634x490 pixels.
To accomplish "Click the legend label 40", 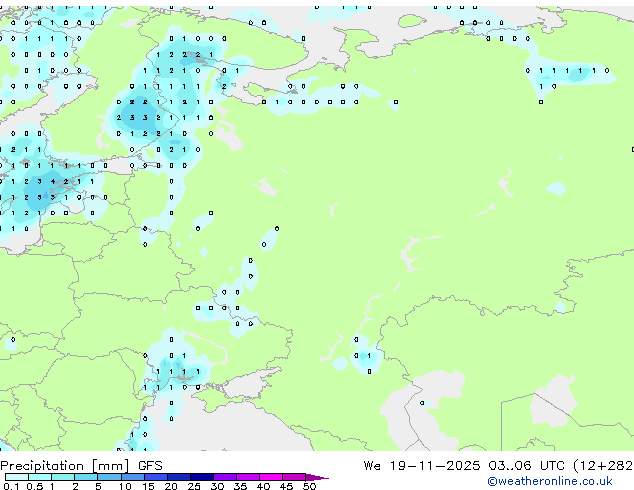I will click(x=263, y=486).
